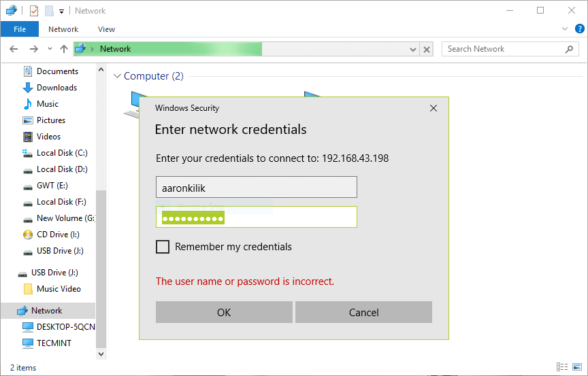Go up one folder level
This screenshot has width=588, height=376.
64,49
